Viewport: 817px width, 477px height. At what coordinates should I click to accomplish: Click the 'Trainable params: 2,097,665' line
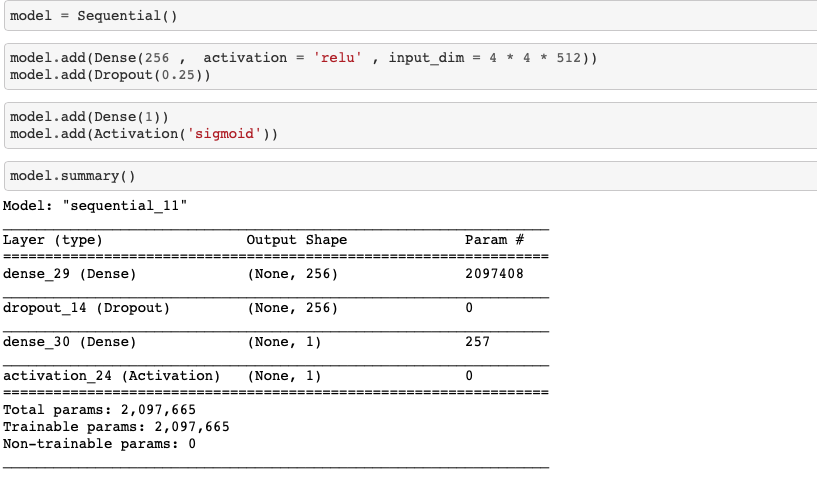tap(116, 427)
